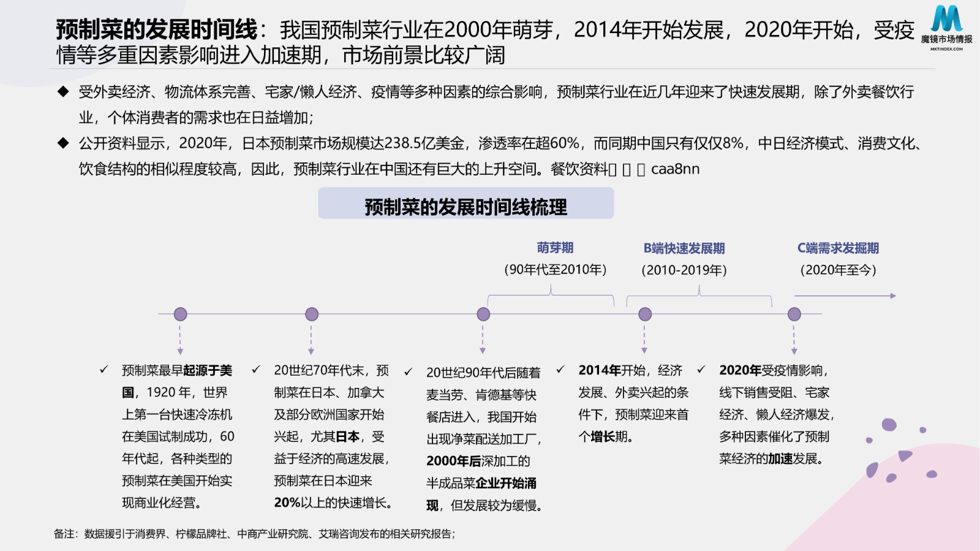Click the footnote 备注：数据援引于消费界
The width and height of the screenshot is (980, 551).
click(254, 534)
